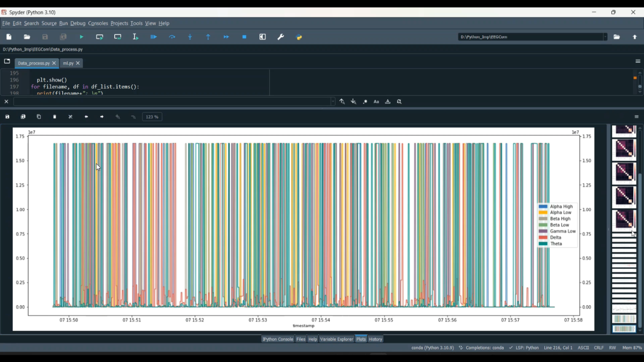Copy the plot to clipboard as image
644x362 pixels.
pyautogui.click(x=39, y=117)
